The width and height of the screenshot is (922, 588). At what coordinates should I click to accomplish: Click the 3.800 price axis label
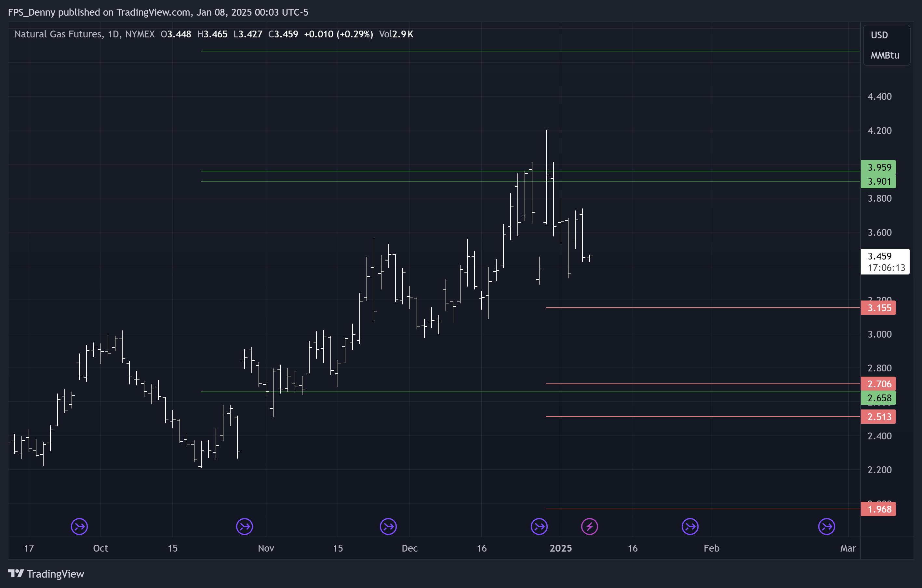coord(879,198)
